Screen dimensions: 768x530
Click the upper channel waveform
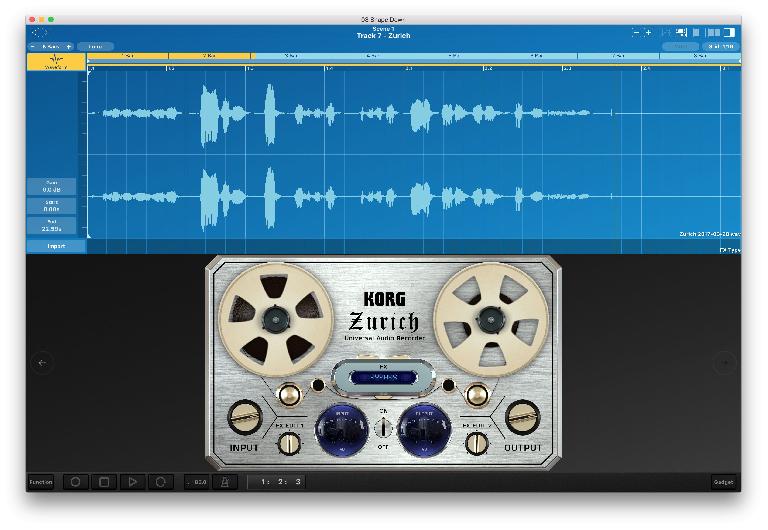coord(414,114)
